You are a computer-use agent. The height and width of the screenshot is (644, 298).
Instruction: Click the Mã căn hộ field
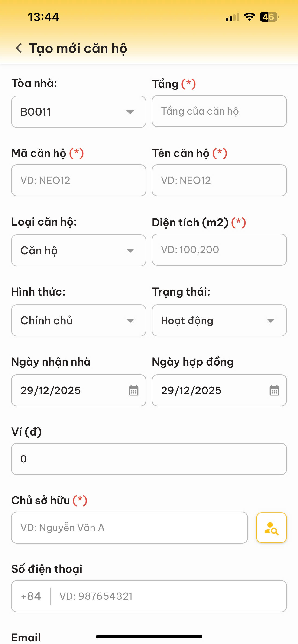click(79, 180)
